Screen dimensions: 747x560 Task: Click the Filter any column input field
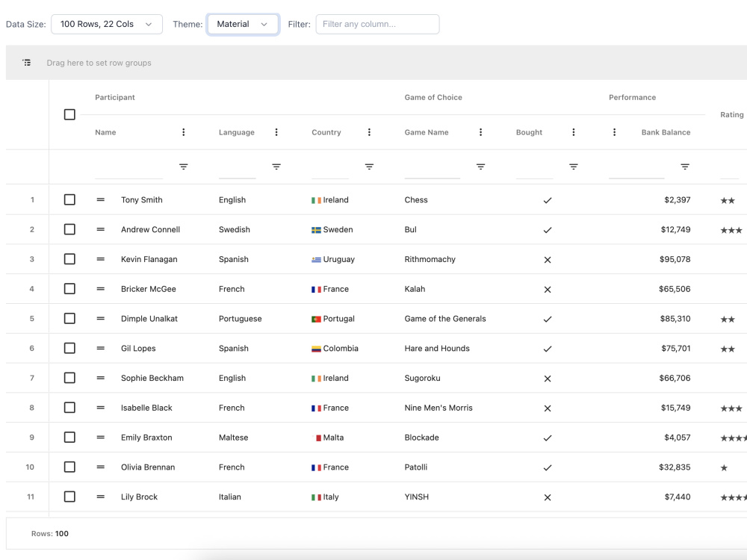(x=377, y=25)
